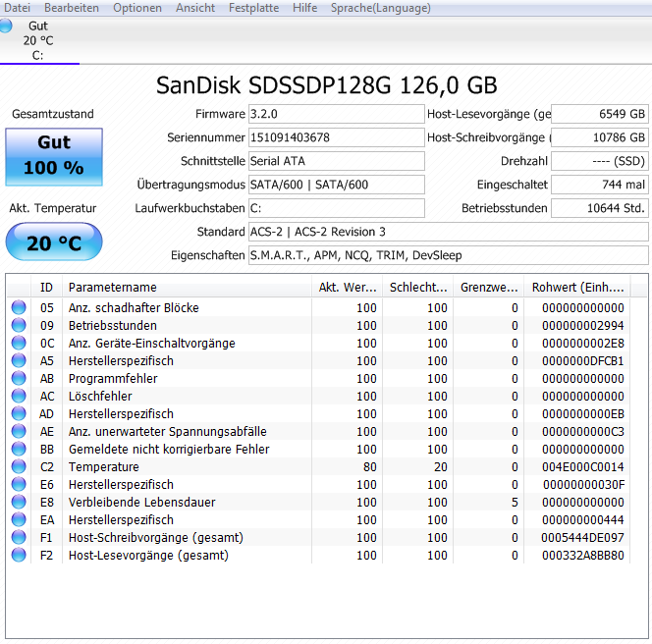This screenshot has height=644, width=652.
Task: Select Anz. unerwarteter Spannungsabfälle parameter
Action: click(x=168, y=432)
